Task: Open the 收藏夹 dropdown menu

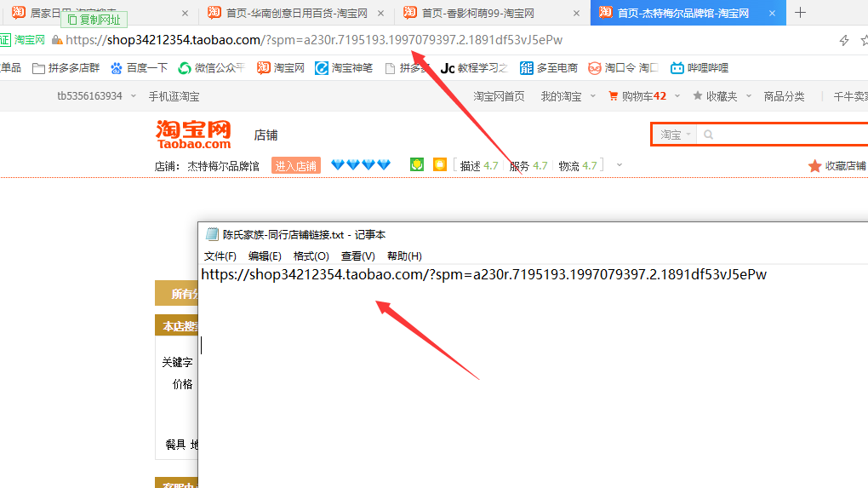Action: pos(721,96)
